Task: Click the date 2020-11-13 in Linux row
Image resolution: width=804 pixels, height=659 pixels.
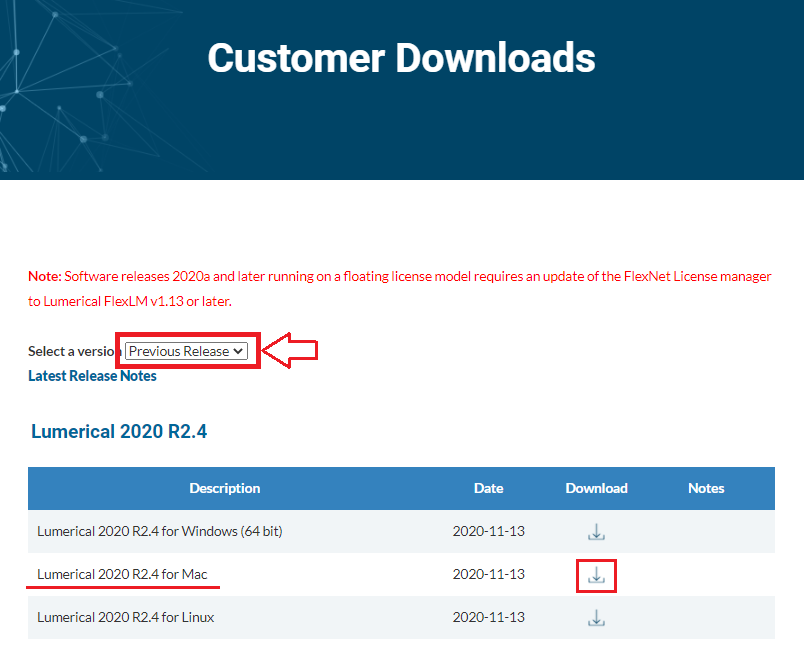Action: pos(489,617)
